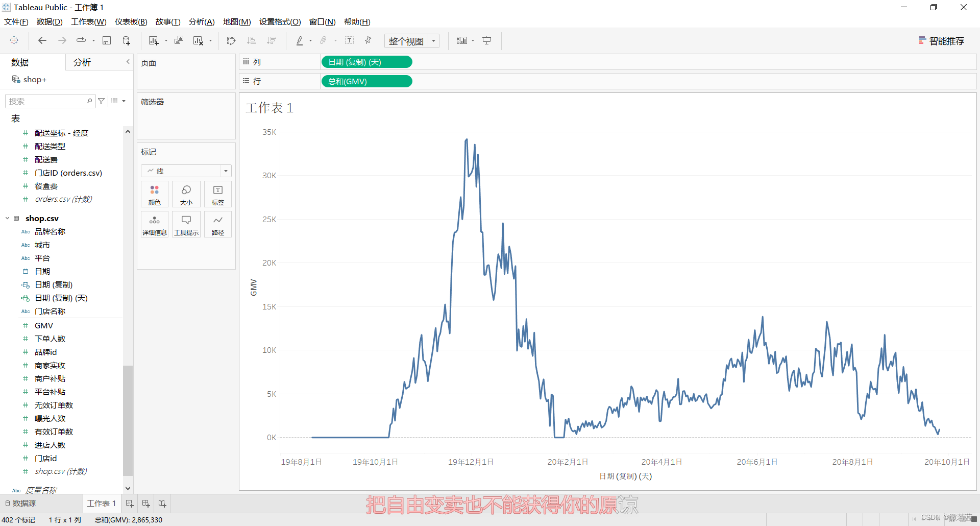The height and width of the screenshot is (526, 980).
Task: Click the clear sheet icon
Action: 198,40
